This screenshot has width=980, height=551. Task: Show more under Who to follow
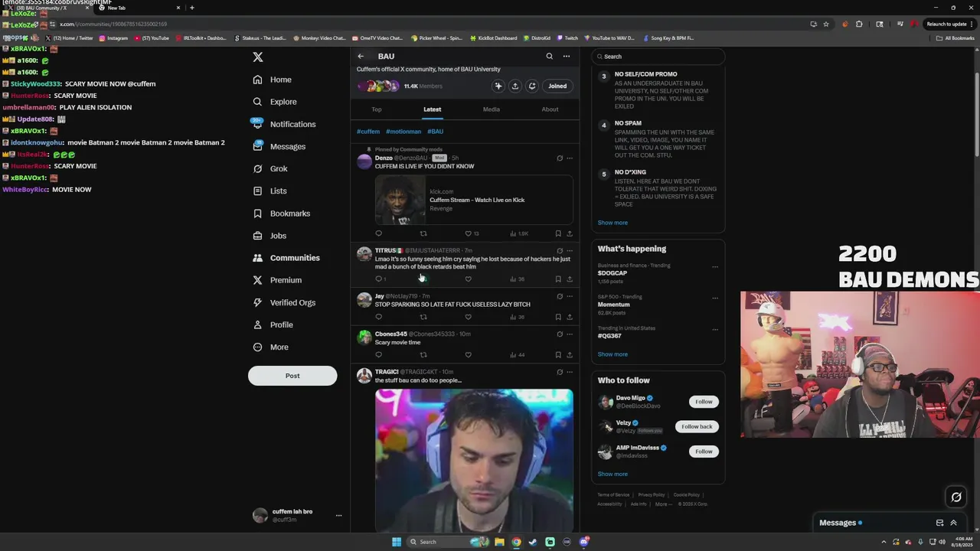pos(612,474)
